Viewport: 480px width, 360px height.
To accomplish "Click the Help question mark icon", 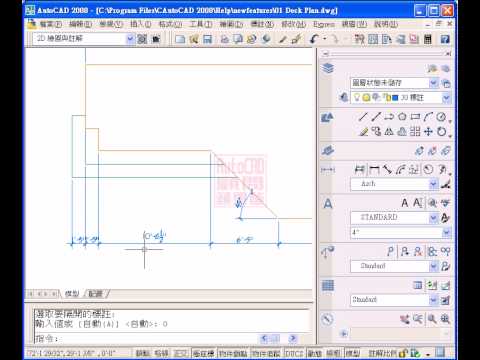I will point(445,39).
